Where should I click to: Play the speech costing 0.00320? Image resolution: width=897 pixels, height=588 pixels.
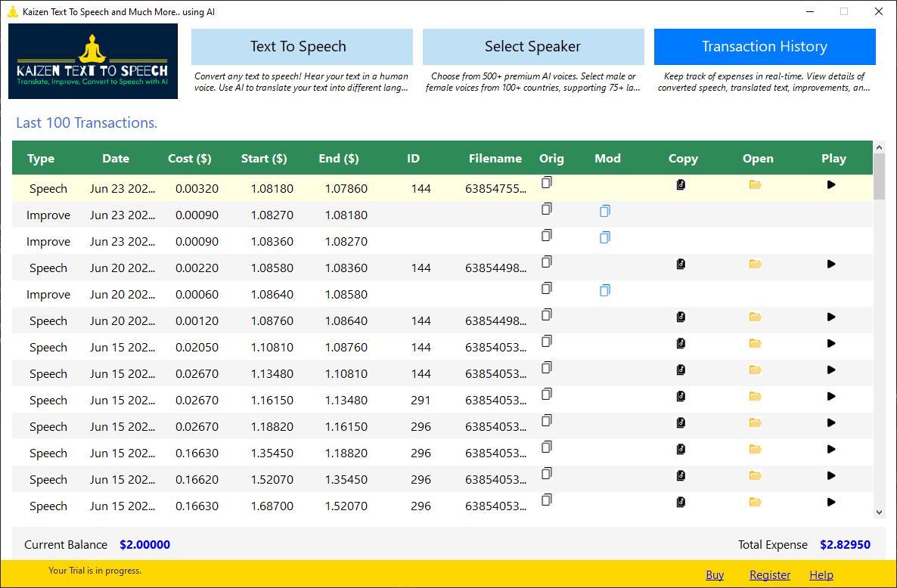[x=831, y=184]
